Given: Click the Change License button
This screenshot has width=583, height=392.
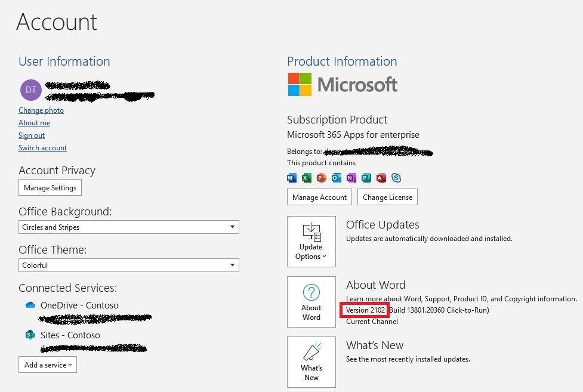Looking at the screenshot, I should click(387, 197).
